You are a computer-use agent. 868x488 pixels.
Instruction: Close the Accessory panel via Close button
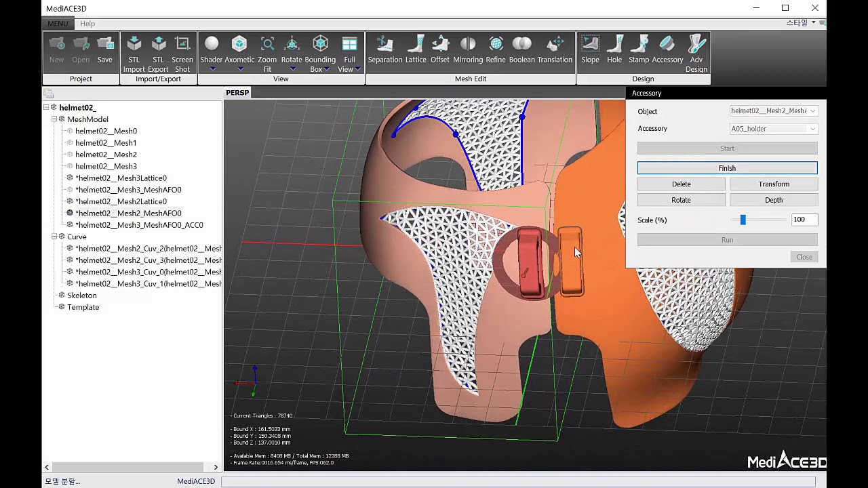click(804, 257)
